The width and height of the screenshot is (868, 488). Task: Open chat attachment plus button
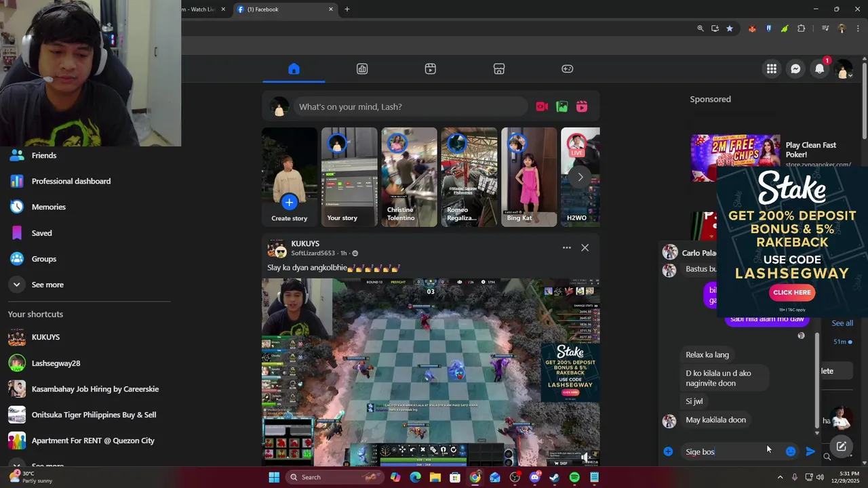pyautogui.click(x=668, y=451)
